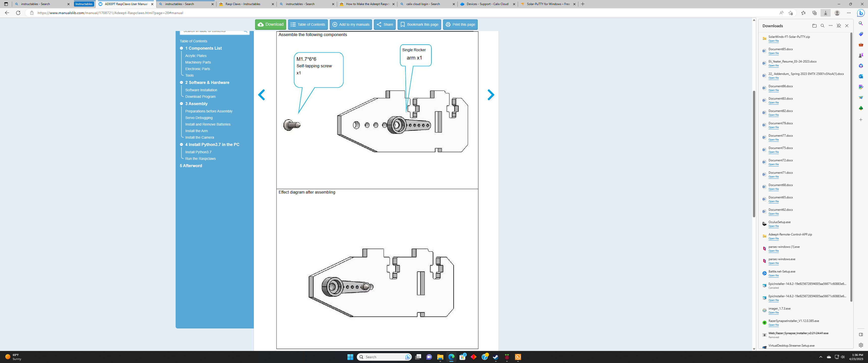Open the Servo Debugging contents entry

tap(199, 118)
